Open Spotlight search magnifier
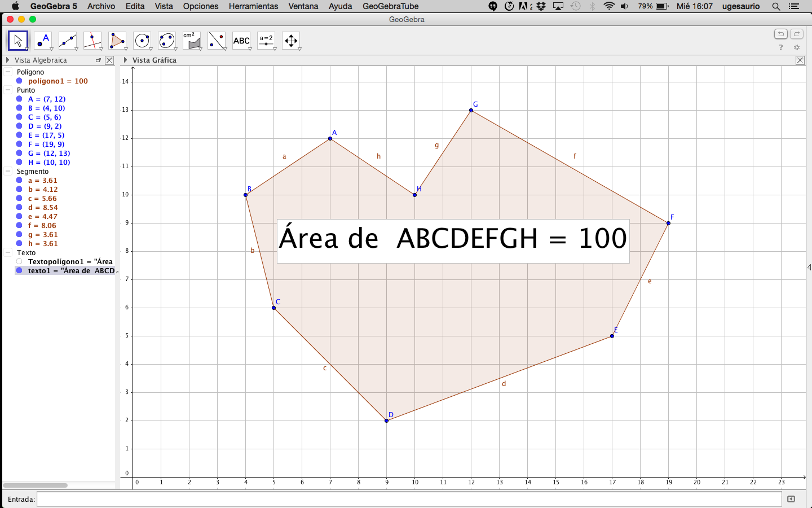 click(776, 6)
